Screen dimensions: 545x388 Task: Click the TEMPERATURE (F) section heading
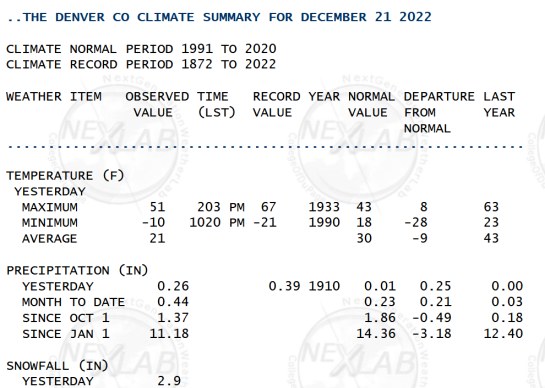tap(65, 176)
